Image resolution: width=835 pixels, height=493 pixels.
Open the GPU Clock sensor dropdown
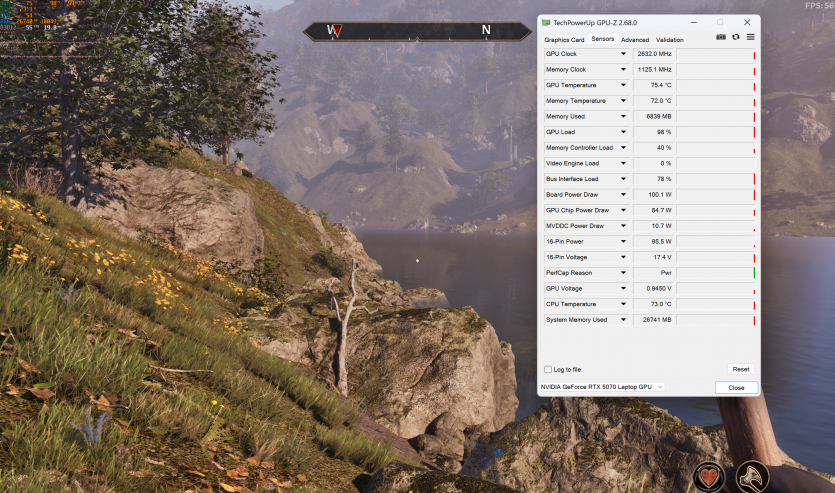point(623,54)
